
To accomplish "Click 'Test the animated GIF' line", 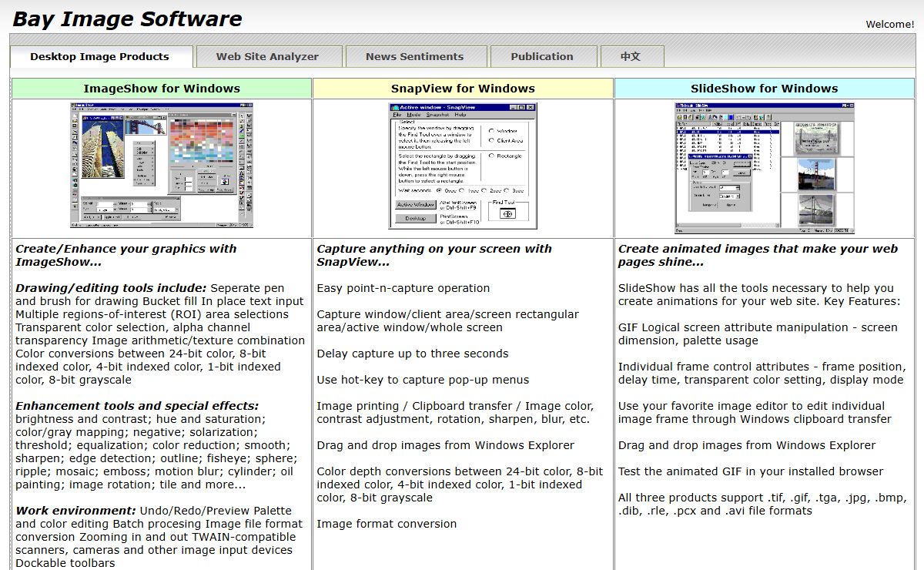I will [751, 471].
